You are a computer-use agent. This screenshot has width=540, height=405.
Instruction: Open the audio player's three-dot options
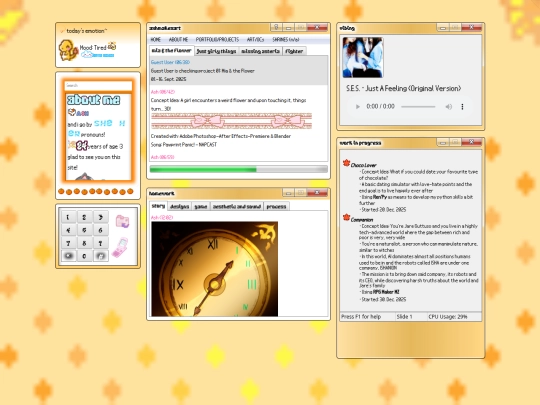coord(462,107)
